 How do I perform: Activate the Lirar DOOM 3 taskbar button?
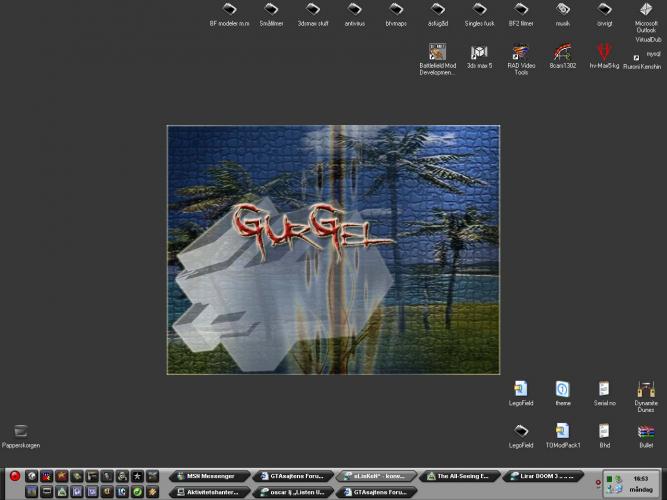(x=544, y=476)
